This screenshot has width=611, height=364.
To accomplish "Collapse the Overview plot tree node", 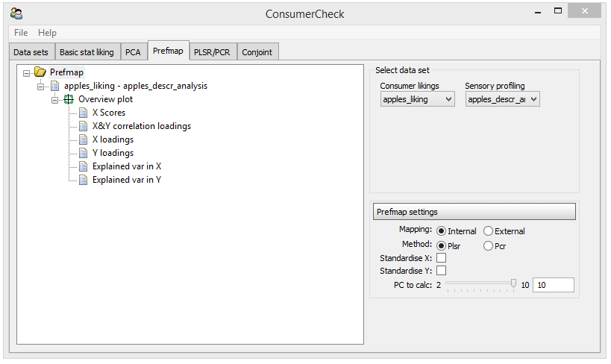I will point(55,100).
